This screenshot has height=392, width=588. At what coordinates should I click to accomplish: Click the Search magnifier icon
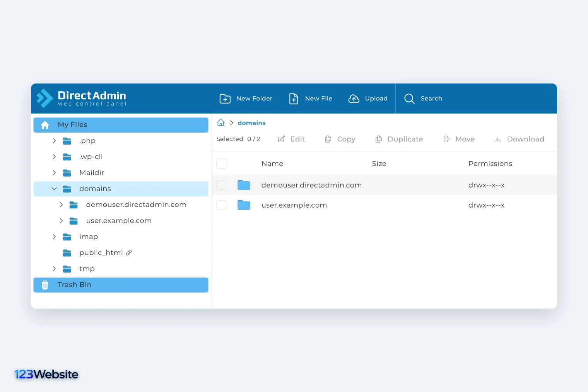(x=409, y=99)
